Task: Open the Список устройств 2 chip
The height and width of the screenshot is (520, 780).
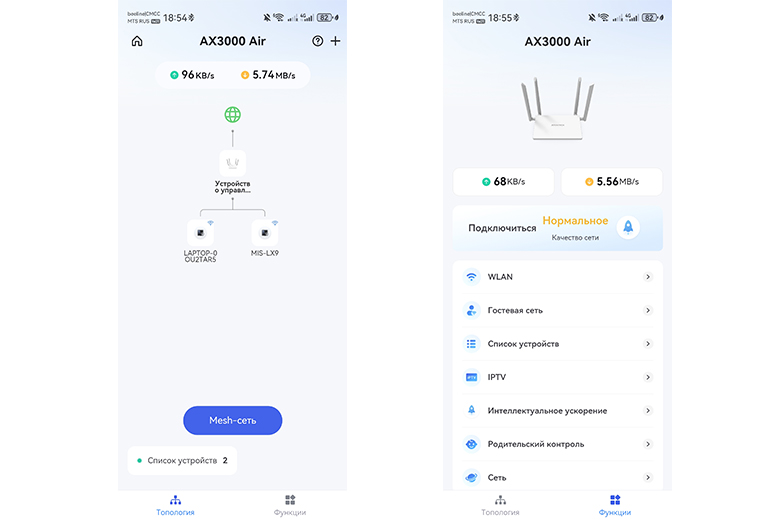Action: click(182, 461)
